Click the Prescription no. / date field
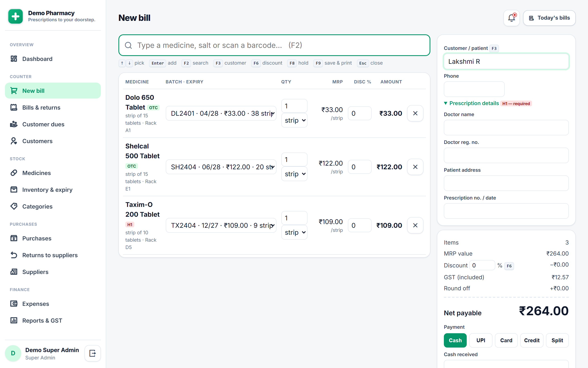The width and height of the screenshot is (588, 368). [506, 211]
